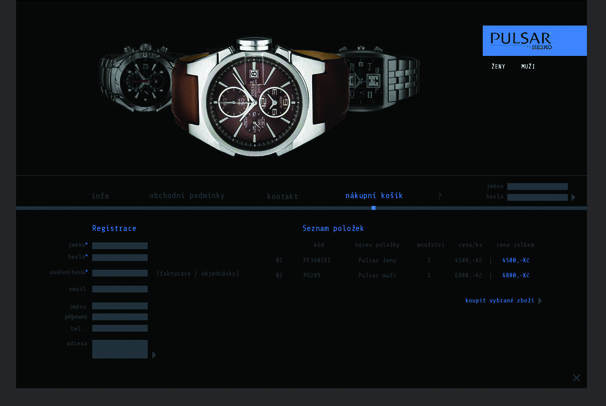606x406 pixels.
Task: Click the arrow after 'koupit vybrané zboží'
Action: coord(540,300)
